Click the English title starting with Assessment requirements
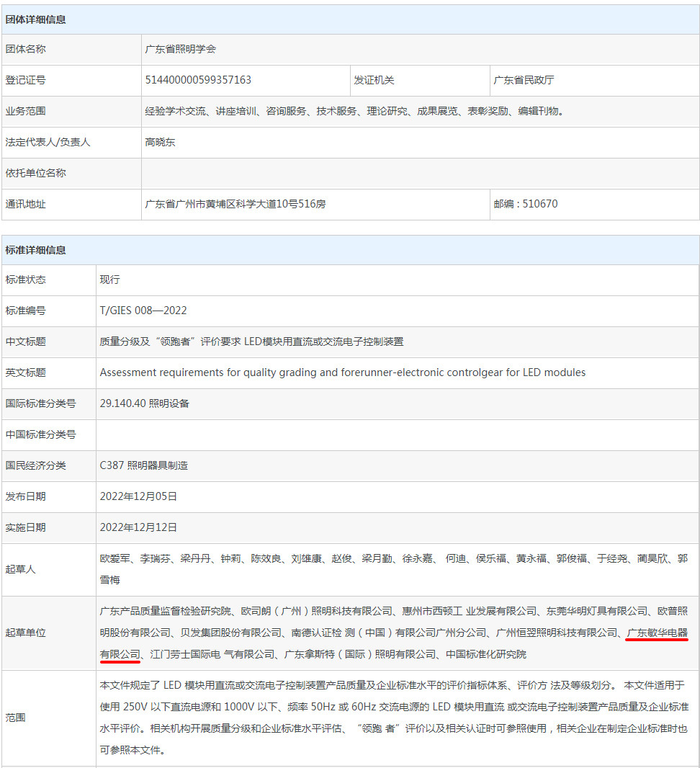700x768 pixels. tap(343, 372)
